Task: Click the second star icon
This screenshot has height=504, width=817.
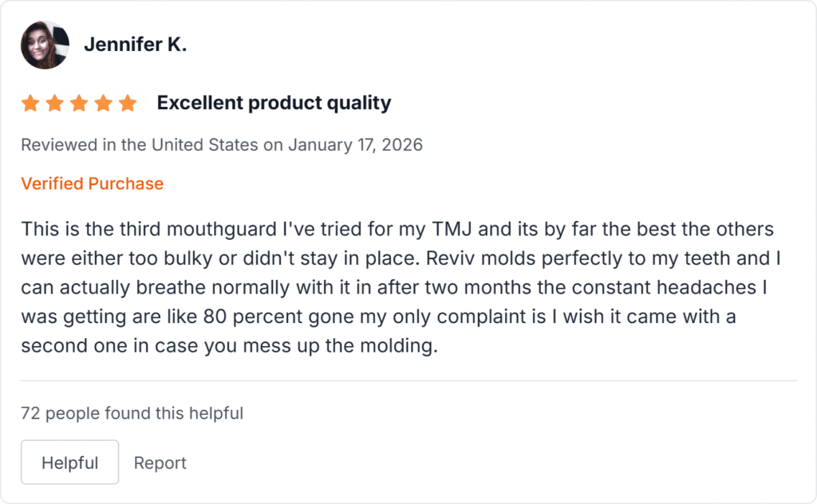Action: click(x=54, y=102)
